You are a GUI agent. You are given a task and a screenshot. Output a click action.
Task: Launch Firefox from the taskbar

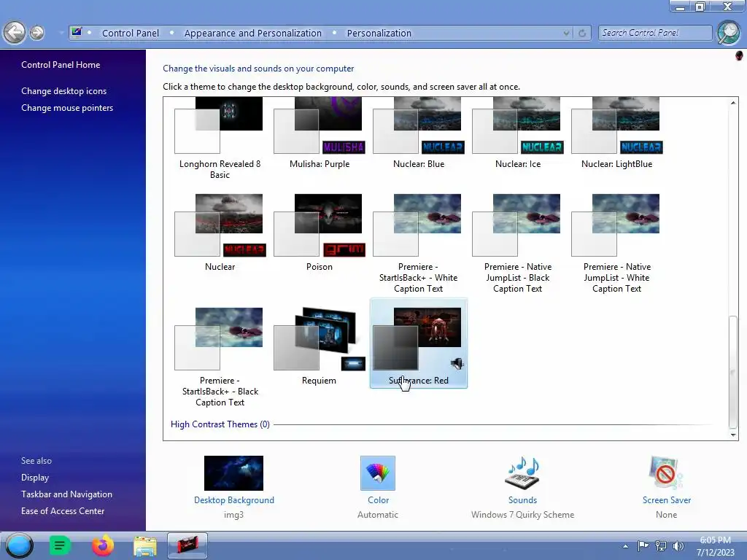point(102,545)
